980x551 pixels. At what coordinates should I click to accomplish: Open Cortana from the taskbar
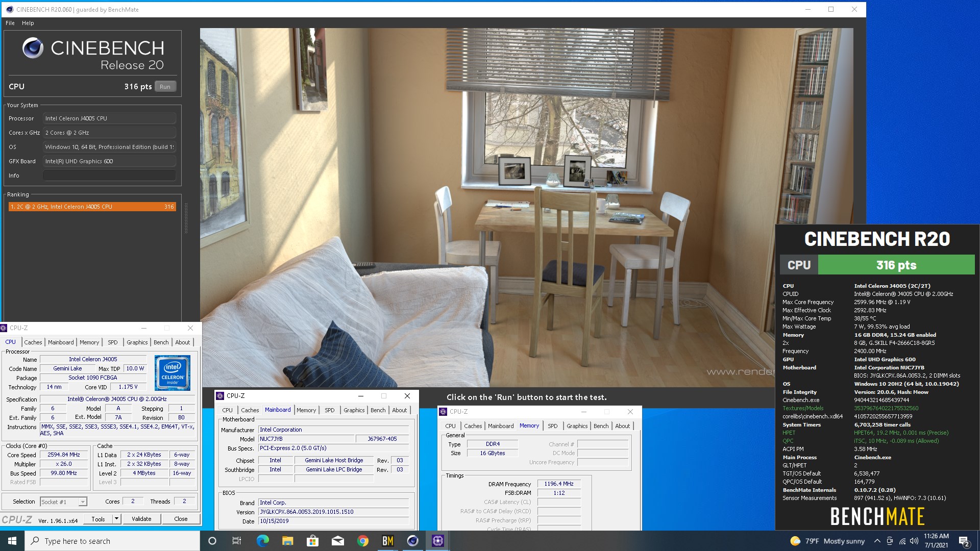coord(212,541)
